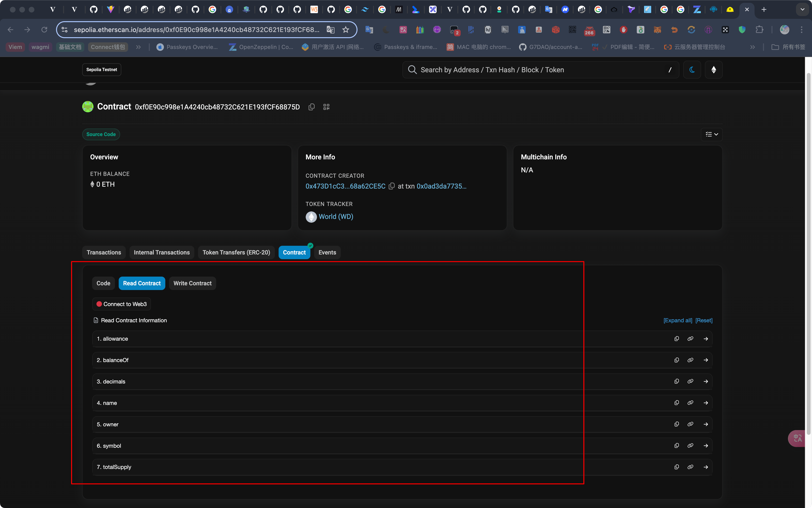Bookmark this page with star icon
Image resolution: width=812 pixels, height=508 pixels.
(345, 30)
